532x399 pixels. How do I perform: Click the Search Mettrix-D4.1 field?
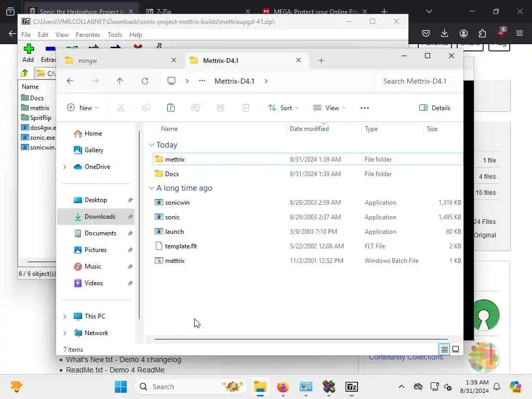pos(418,81)
